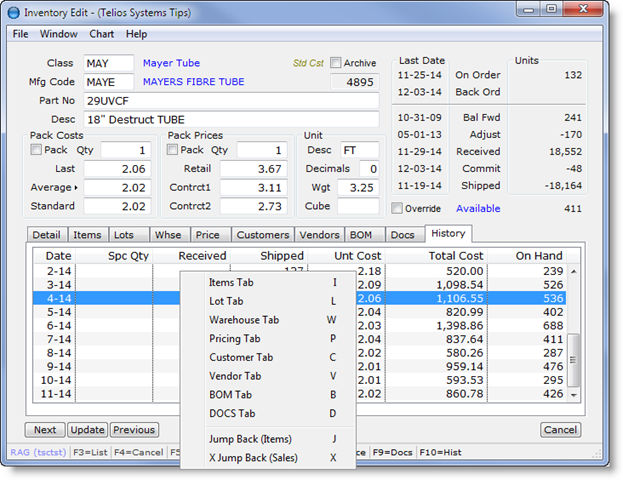The height and width of the screenshot is (480, 623).
Task: Click the blue Available link
Action: click(480, 208)
